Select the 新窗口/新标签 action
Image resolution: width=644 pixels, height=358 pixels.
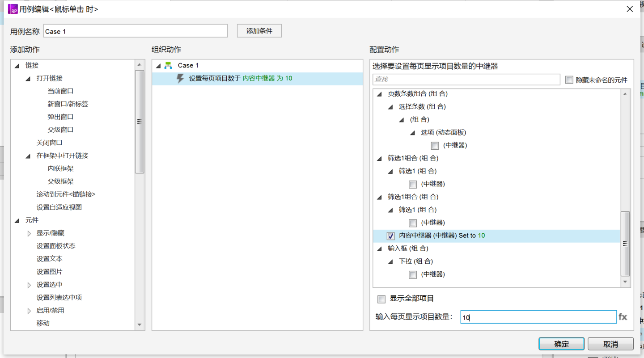click(68, 104)
